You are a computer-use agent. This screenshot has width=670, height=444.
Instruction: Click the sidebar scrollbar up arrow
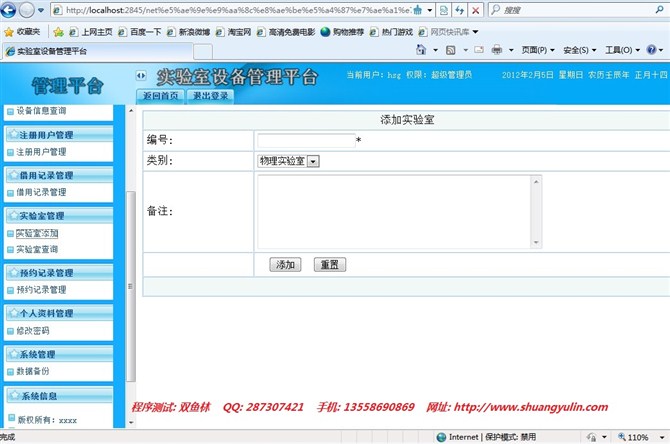click(x=131, y=111)
